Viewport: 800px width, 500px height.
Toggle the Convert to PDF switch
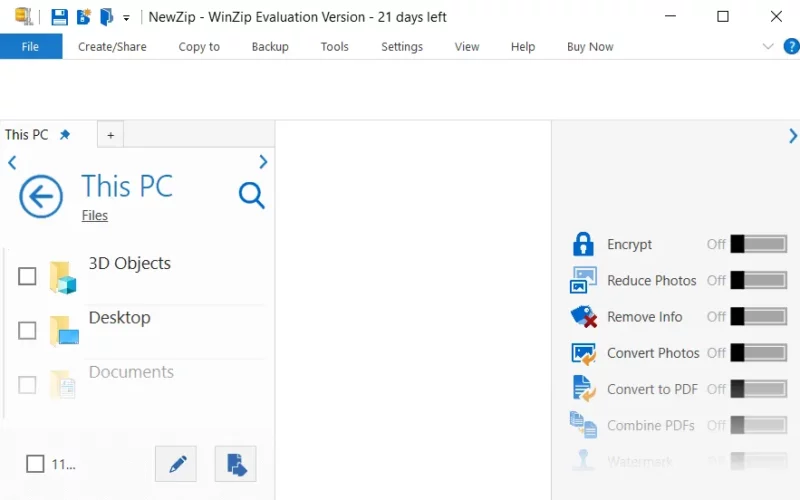(x=759, y=389)
